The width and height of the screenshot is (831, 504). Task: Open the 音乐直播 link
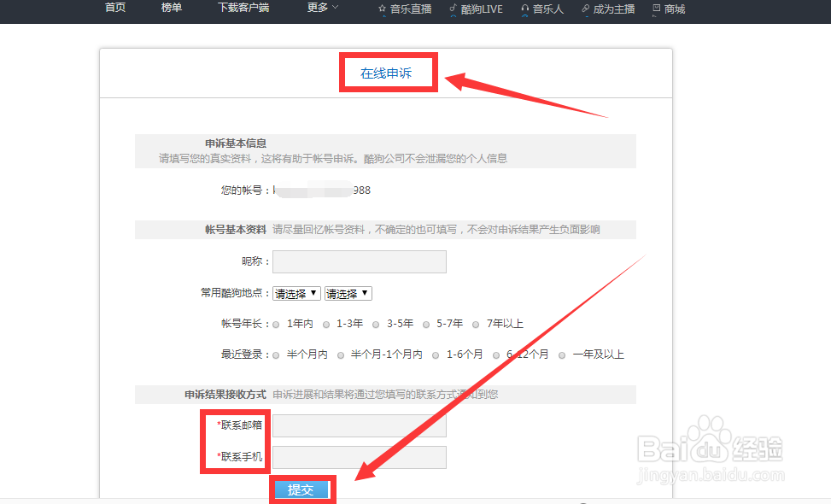pos(411,9)
